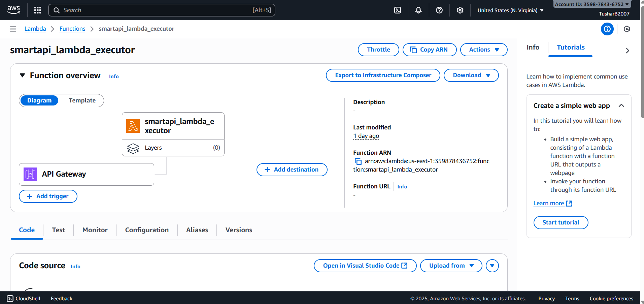The width and height of the screenshot is (644, 304).
Task: Open Cookie preferences in footer
Action: 611,299
